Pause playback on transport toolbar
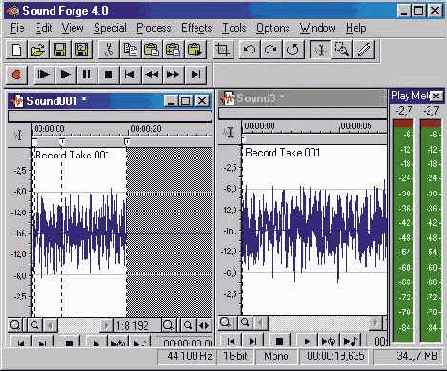The width and height of the screenshot is (447, 371). (87, 74)
